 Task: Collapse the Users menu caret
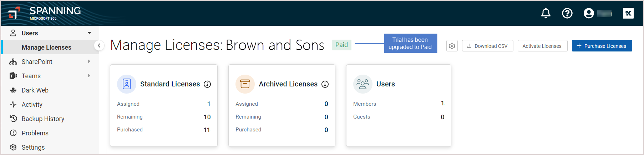pos(89,33)
